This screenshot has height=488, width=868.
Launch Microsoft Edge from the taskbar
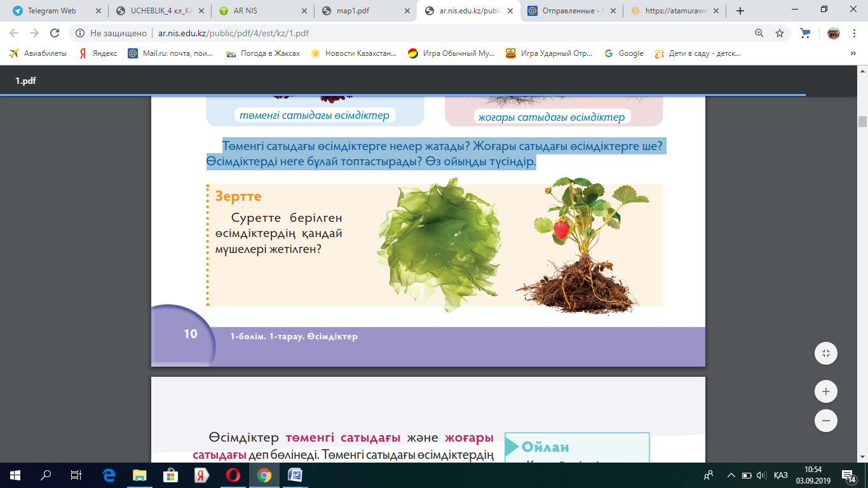pos(108,475)
